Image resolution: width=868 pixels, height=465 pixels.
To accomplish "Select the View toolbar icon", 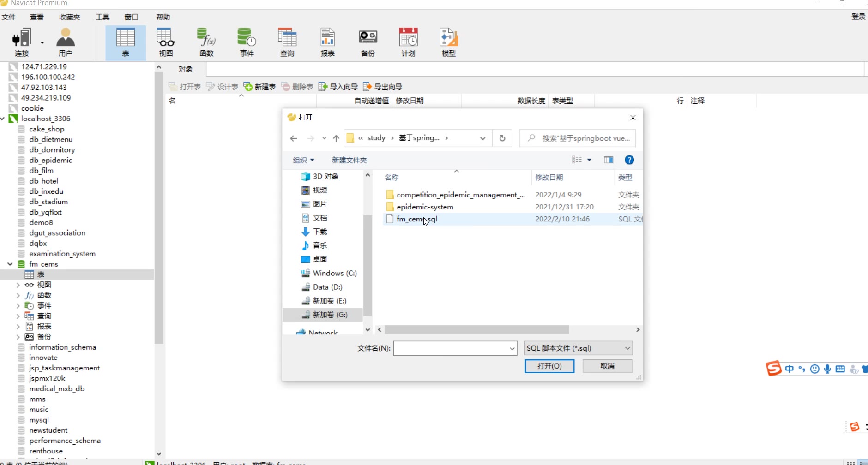I will tap(166, 42).
